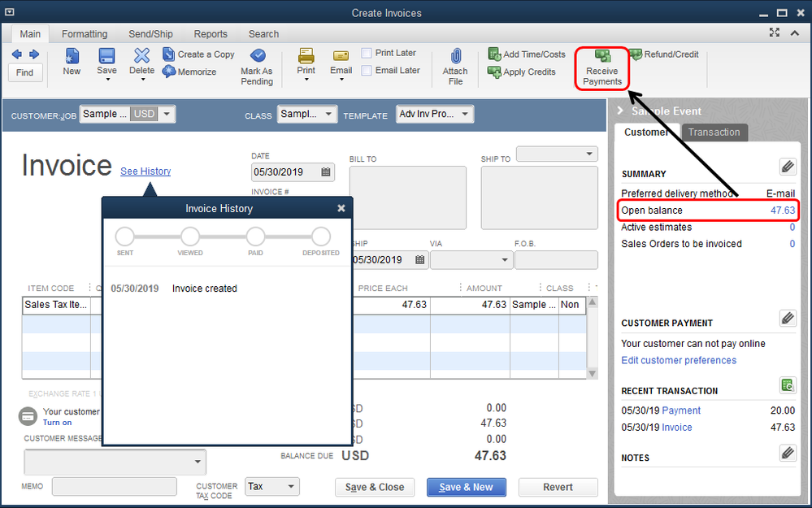
Task: Open the ship date calendar picker
Action: pos(420,259)
